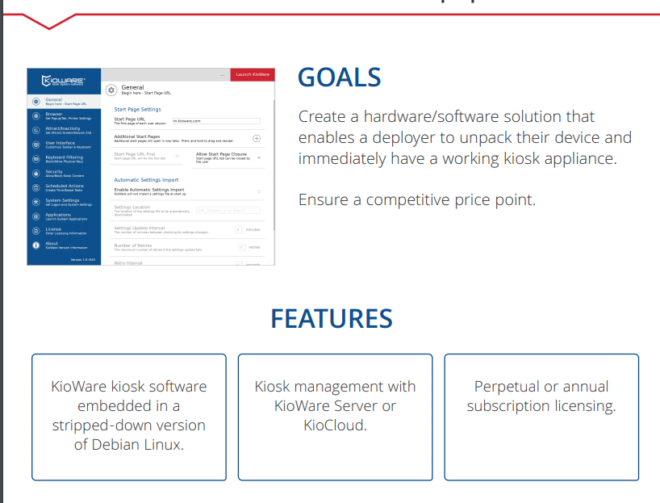Click the Start Page URL input field
This screenshot has height=503, width=660.
[216, 121]
